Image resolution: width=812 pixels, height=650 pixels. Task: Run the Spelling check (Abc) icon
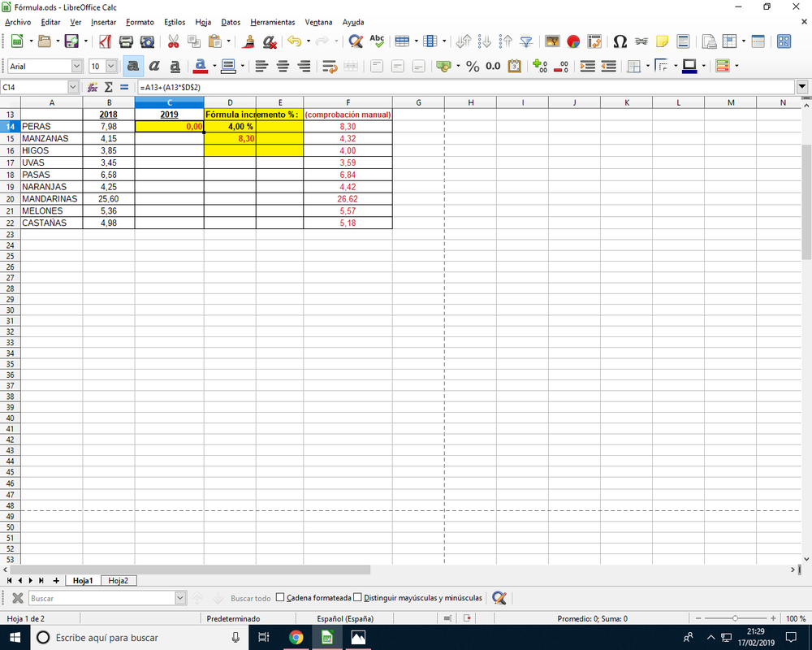click(377, 41)
